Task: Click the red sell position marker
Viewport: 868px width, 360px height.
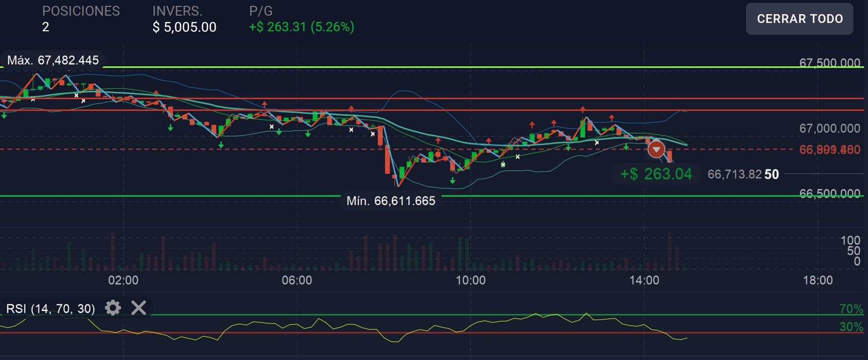Action: pos(656,149)
